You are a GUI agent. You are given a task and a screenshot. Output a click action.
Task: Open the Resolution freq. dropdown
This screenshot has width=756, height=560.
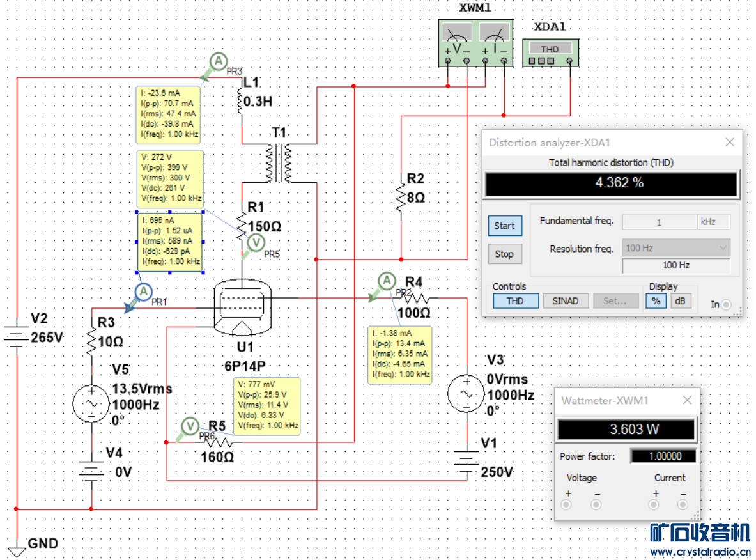(x=676, y=248)
